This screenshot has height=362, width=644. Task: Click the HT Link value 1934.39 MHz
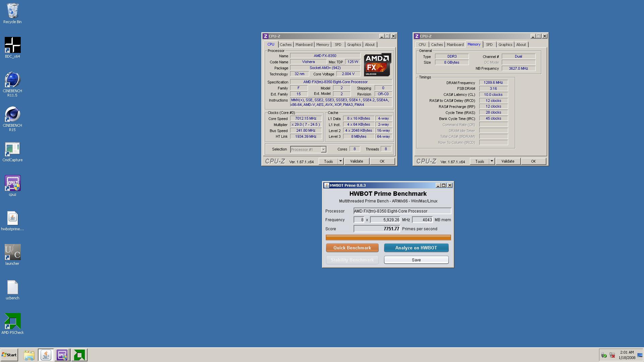coord(306,137)
